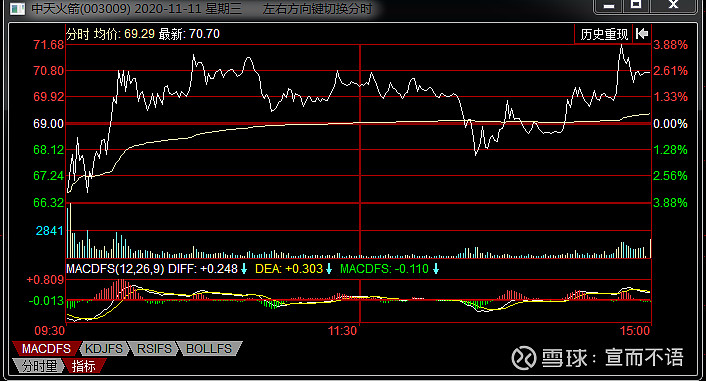Viewport: 706px width, 381px height.
Task: Click the down arrow beside DIFF +0.248
Action: pyautogui.click(x=244, y=269)
